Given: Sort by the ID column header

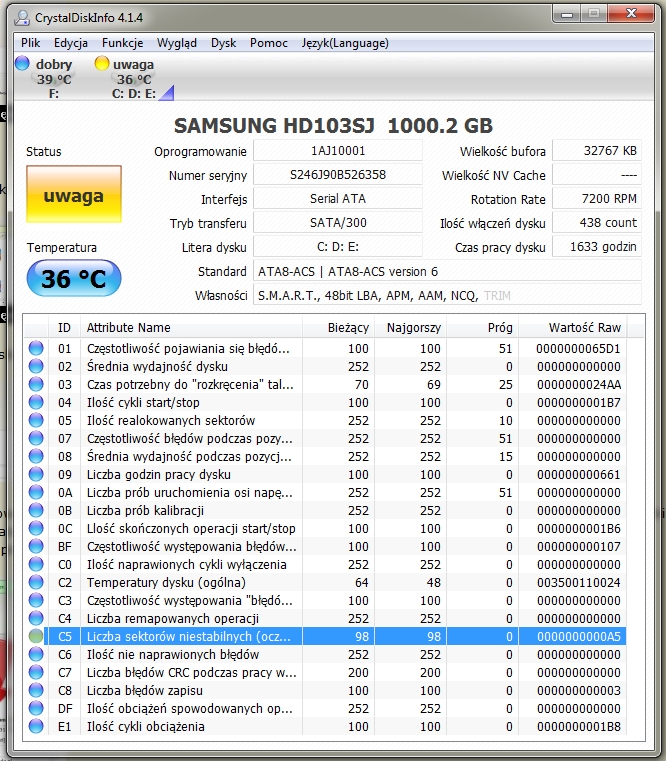Looking at the screenshot, I should click(x=65, y=328).
